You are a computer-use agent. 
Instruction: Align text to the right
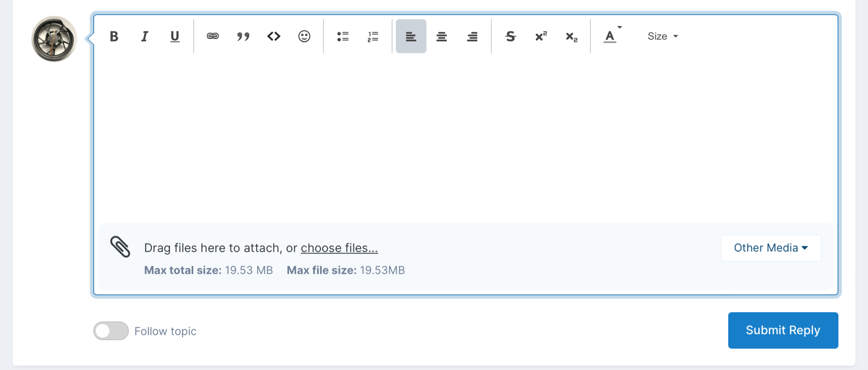[x=472, y=36]
